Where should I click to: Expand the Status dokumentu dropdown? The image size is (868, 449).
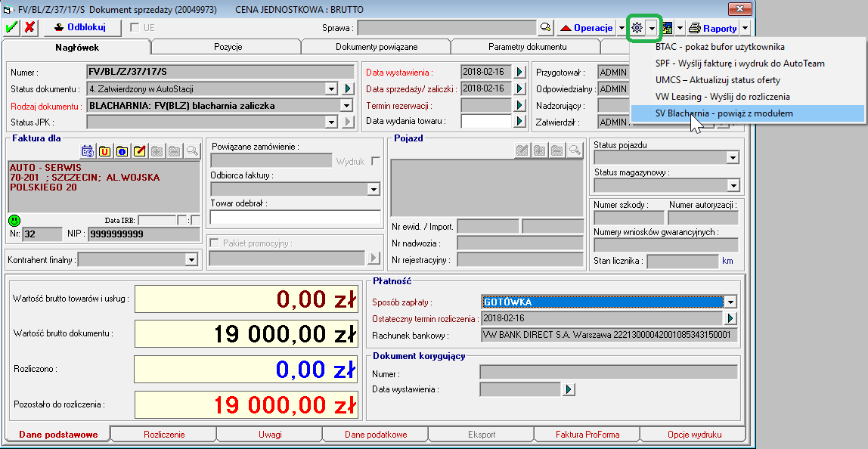(x=331, y=89)
